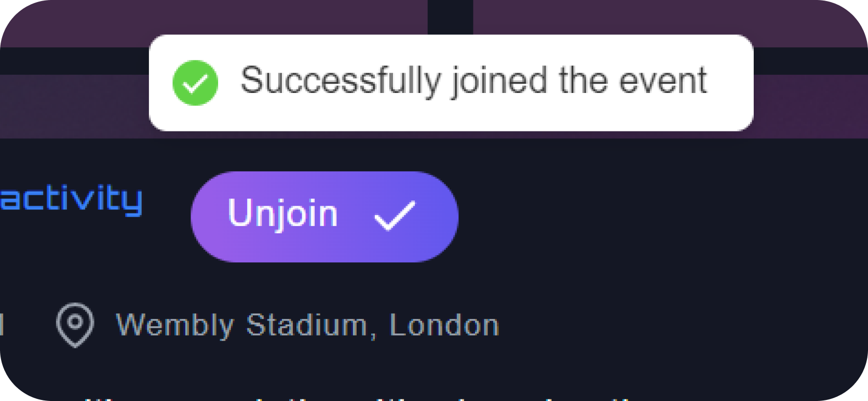
Task: Open the blue activity link
Action: 71,200
